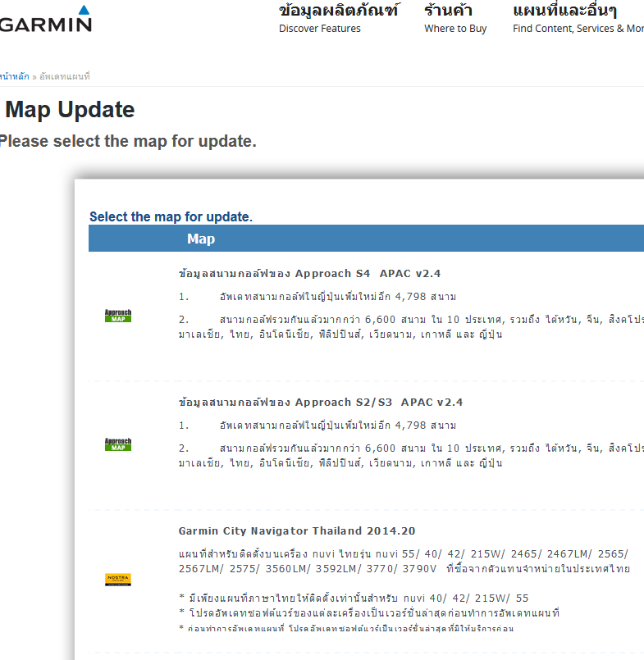Click the note mentioning nuvi 40/ 42/ 215W/ 55
The width and height of the screenshot is (644, 660).
tap(354, 599)
